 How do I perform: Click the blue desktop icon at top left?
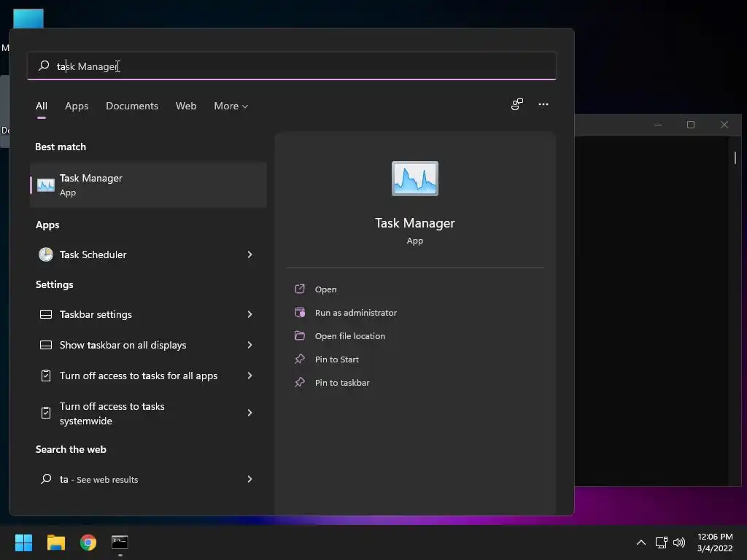point(28,18)
